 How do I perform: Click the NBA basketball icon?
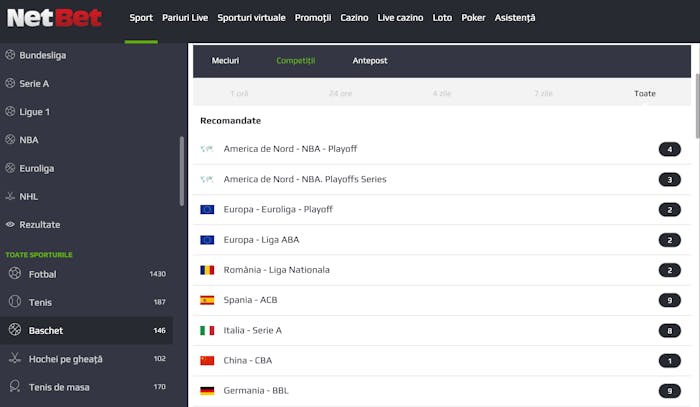click(x=10, y=139)
